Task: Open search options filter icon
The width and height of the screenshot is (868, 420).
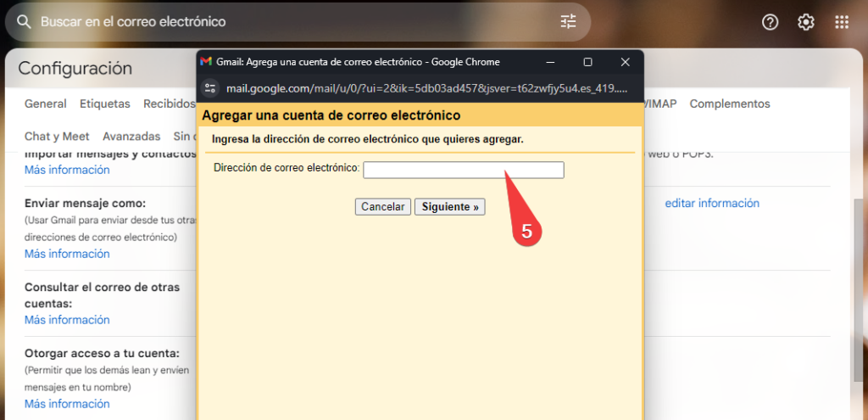Action: point(568,21)
